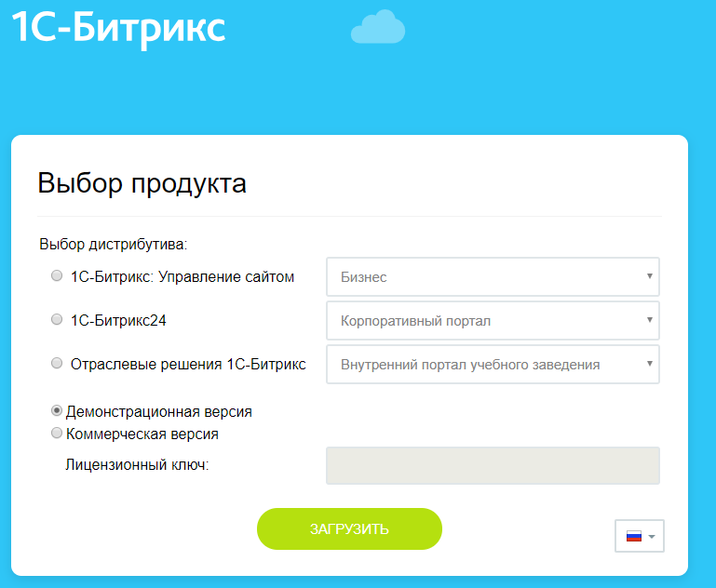Screen dimensions: 716x588
Task: Enable the Демонстрационная версия radio button
Action: pos(57,410)
